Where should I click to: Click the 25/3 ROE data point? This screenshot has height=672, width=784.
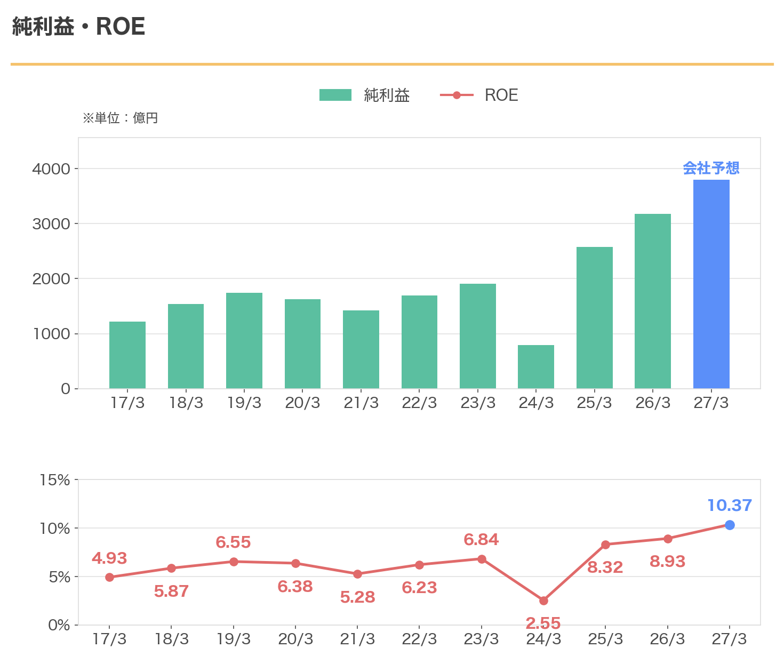point(605,545)
